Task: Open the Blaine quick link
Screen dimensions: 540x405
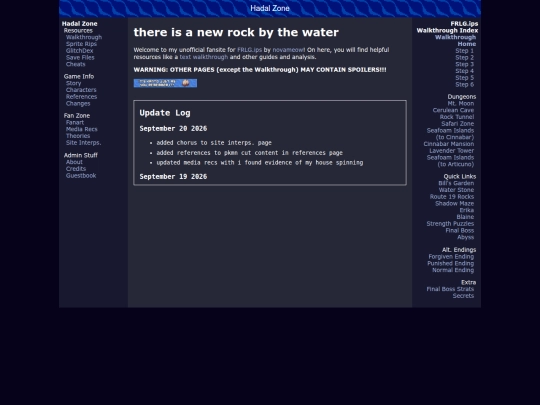Action: [x=465, y=217]
